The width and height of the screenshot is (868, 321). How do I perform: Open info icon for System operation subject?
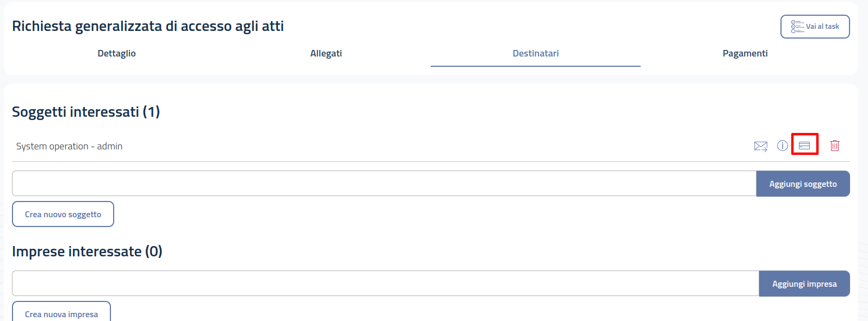tap(782, 146)
